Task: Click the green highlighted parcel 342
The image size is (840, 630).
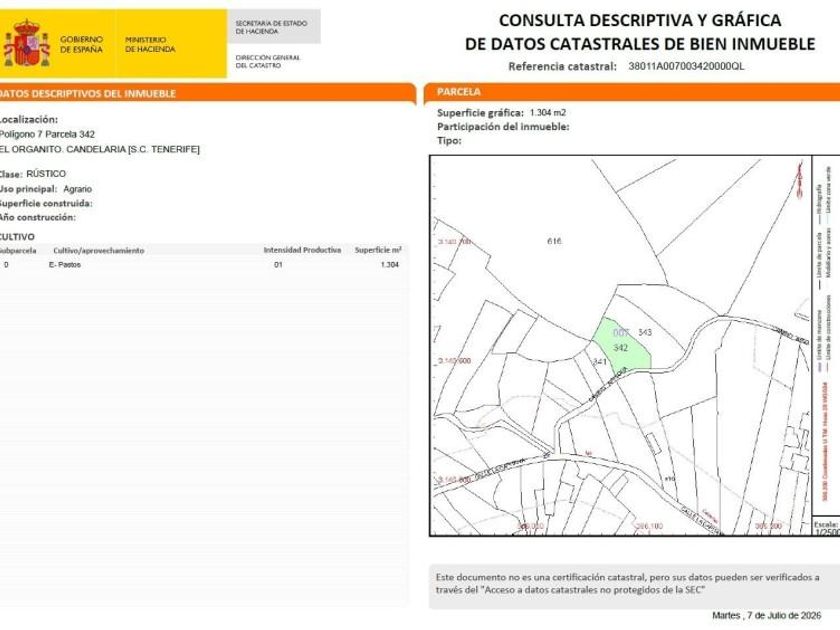Action: pyautogui.click(x=621, y=348)
